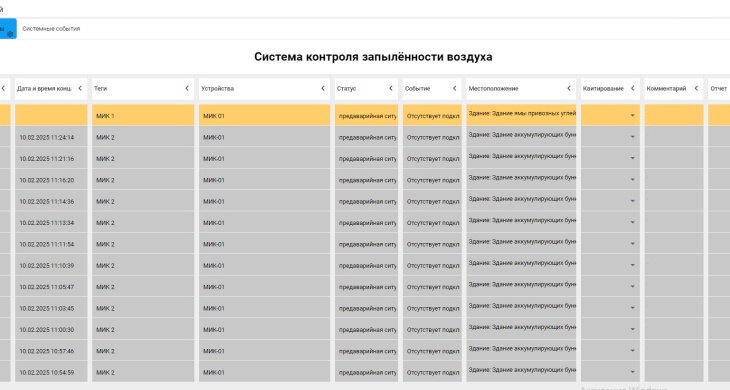Click the blue gear tab button
The image size is (730, 390).
point(8,29)
